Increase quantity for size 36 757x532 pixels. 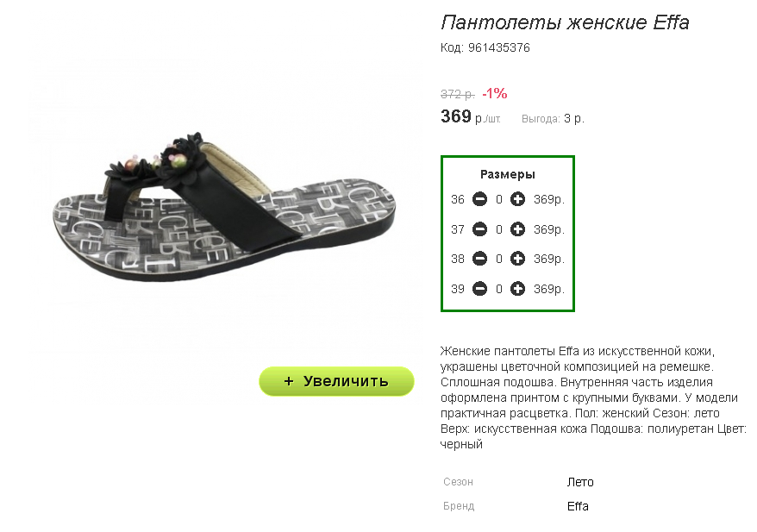pos(517,199)
